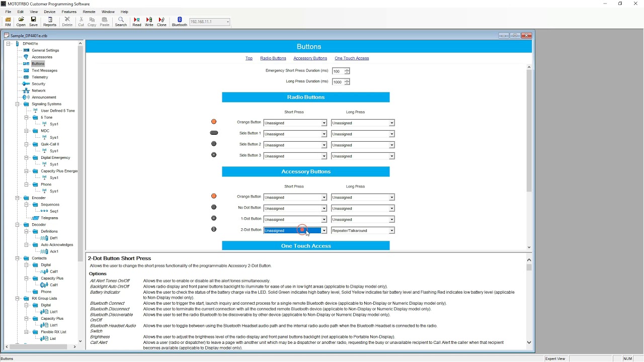This screenshot has width=644, height=362.
Task: Write to radio via toolbar icon
Action: [x=149, y=22]
